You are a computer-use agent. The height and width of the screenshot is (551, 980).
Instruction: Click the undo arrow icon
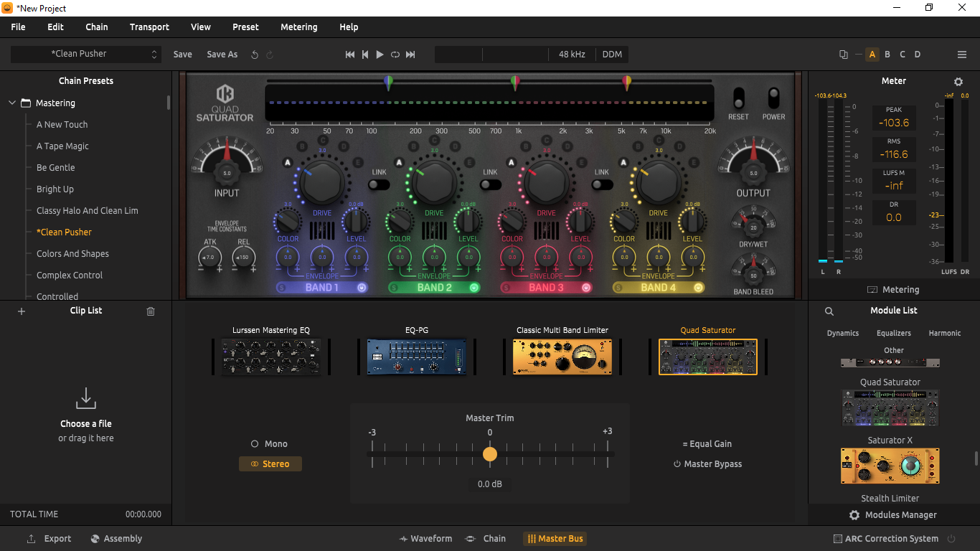click(255, 55)
